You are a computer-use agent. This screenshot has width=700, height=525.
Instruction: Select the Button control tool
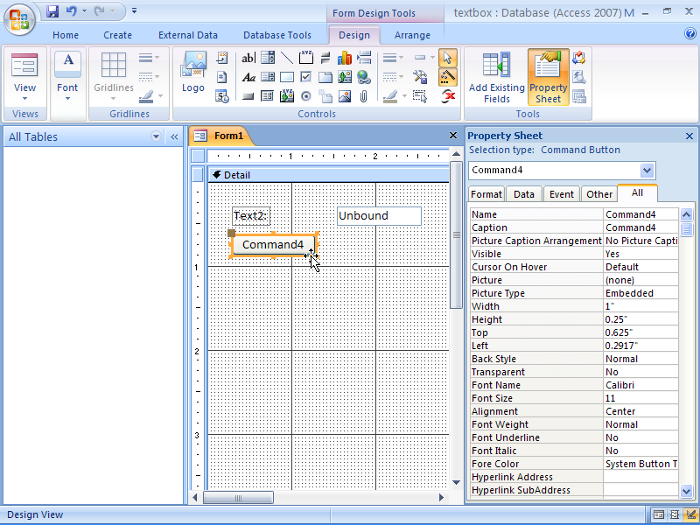coord(248,96)
